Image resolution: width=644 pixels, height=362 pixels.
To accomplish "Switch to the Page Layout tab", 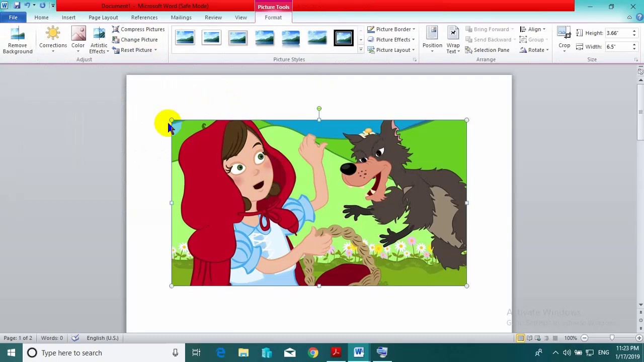I will tap(103, 18).
